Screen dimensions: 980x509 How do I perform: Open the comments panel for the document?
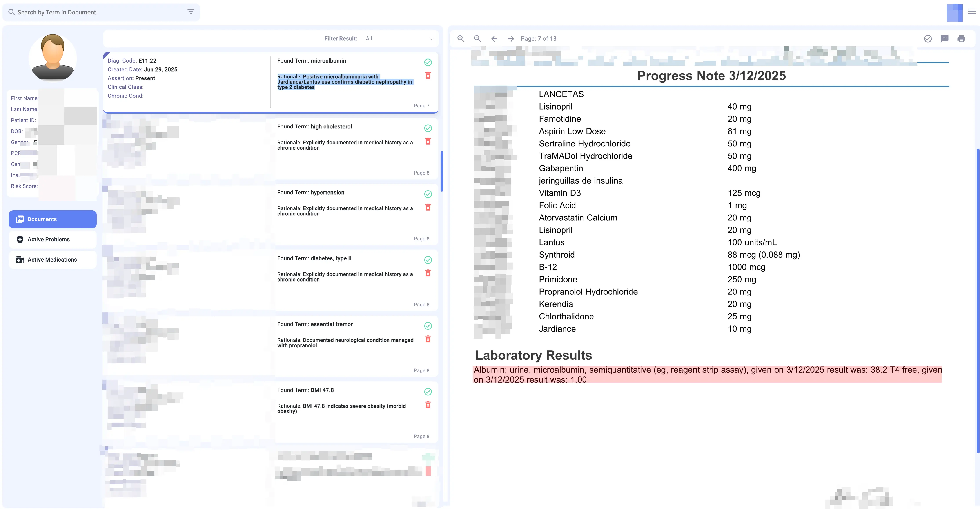[944, 38]
